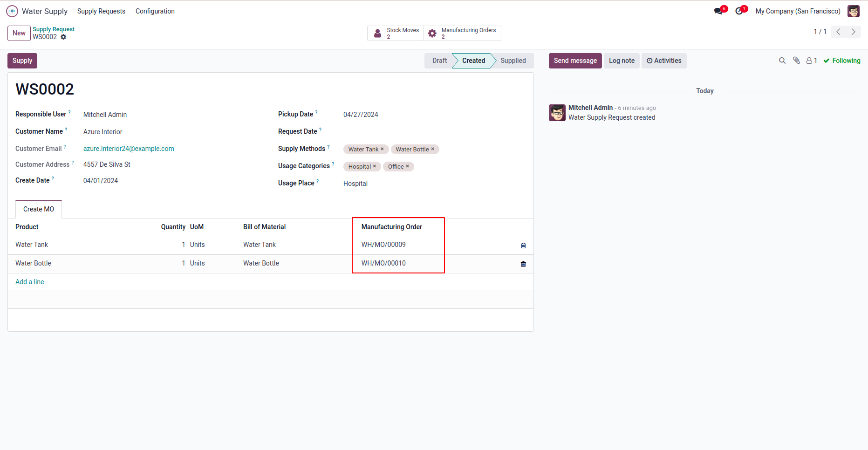Switch company My Company (San Francisco)
This screenshot has height=450, width=868.
pos(798,11)
